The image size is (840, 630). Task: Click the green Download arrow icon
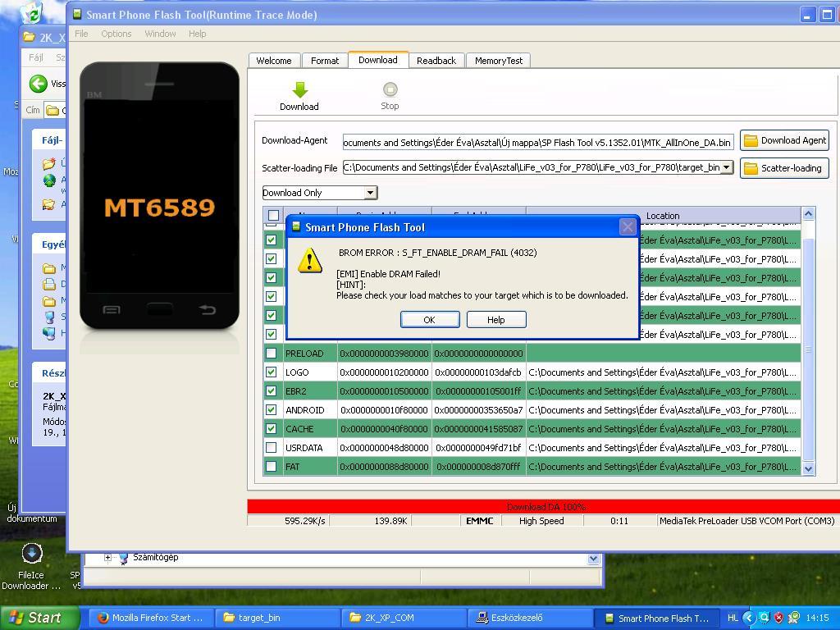(x=300, y=90)
